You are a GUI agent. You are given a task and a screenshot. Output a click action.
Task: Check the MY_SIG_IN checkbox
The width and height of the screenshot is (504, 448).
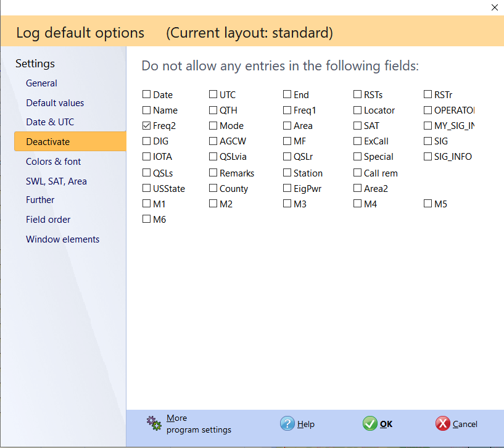tap(428, 125)
